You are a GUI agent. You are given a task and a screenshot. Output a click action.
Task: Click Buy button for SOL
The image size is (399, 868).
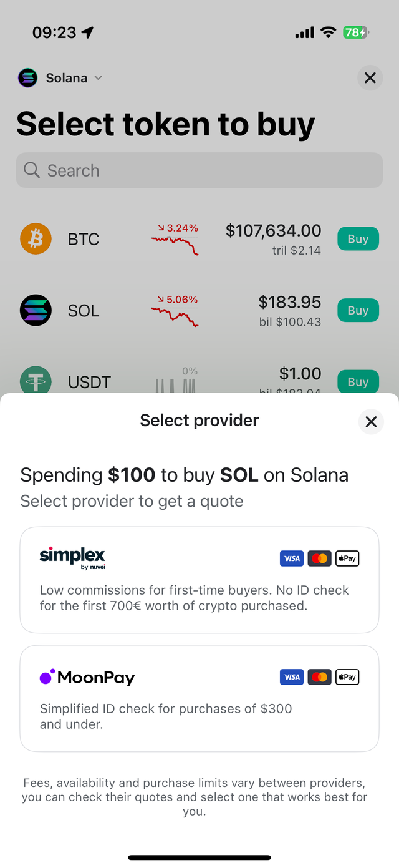point(358,310)
